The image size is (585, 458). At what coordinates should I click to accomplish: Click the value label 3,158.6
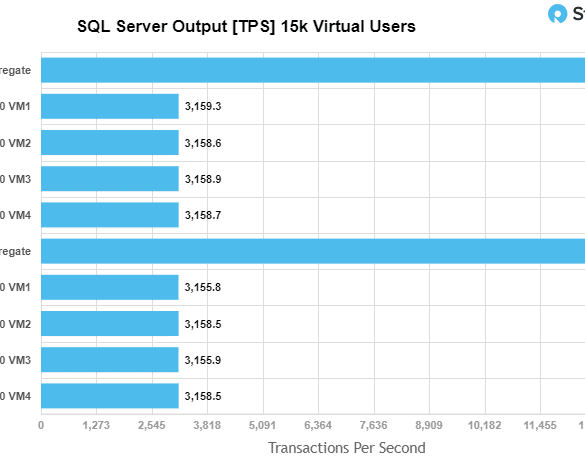coord(203,143)
